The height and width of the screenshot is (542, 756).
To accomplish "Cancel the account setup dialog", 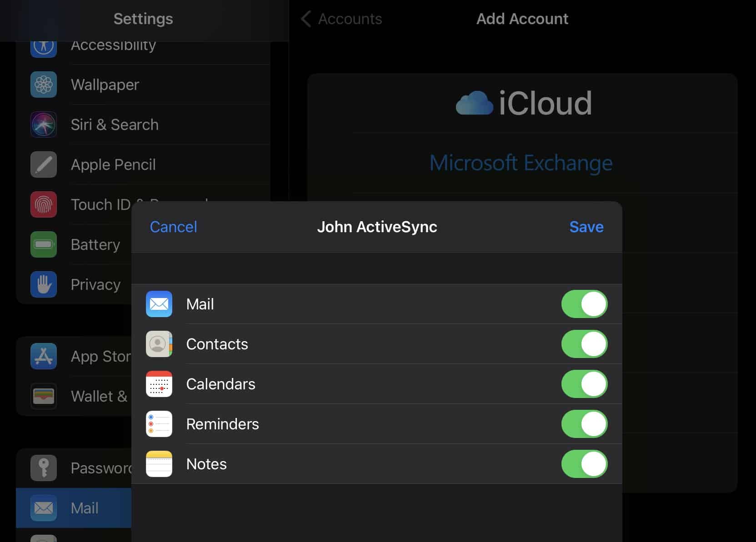I will [173, 227].
